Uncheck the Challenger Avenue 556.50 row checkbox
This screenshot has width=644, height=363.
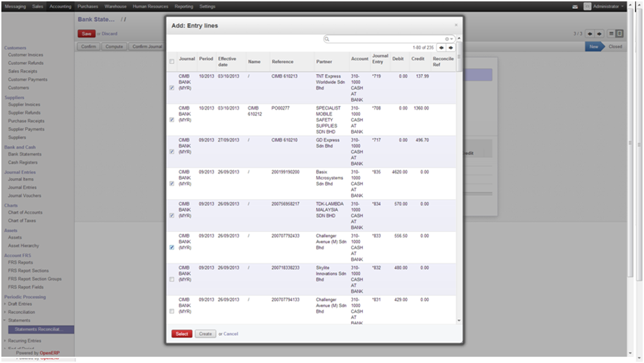(x=172, y=248)
